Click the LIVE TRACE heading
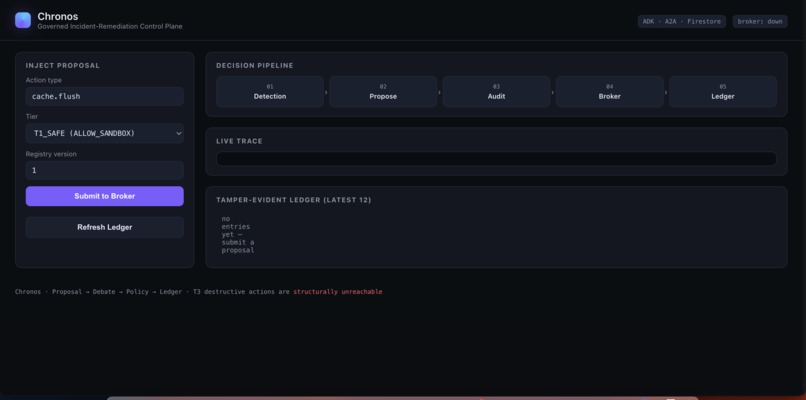The height and width of the screenshot is (400, 806). (x=239, y=141)
